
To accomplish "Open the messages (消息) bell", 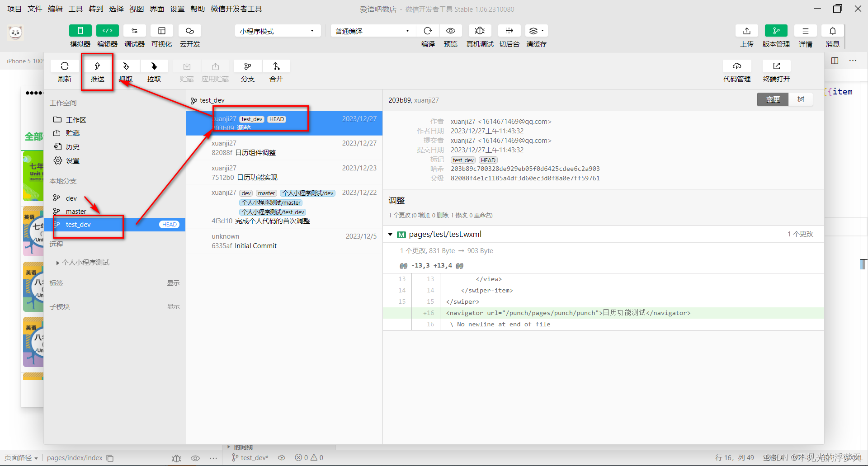I will (x=832, y=31).
